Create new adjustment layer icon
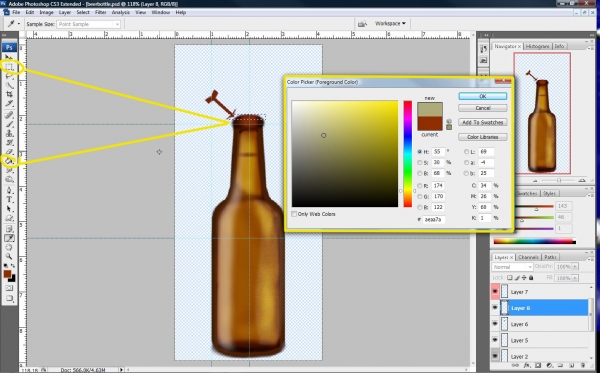Viewport: 600px width, 373px height. click(549, 366)
